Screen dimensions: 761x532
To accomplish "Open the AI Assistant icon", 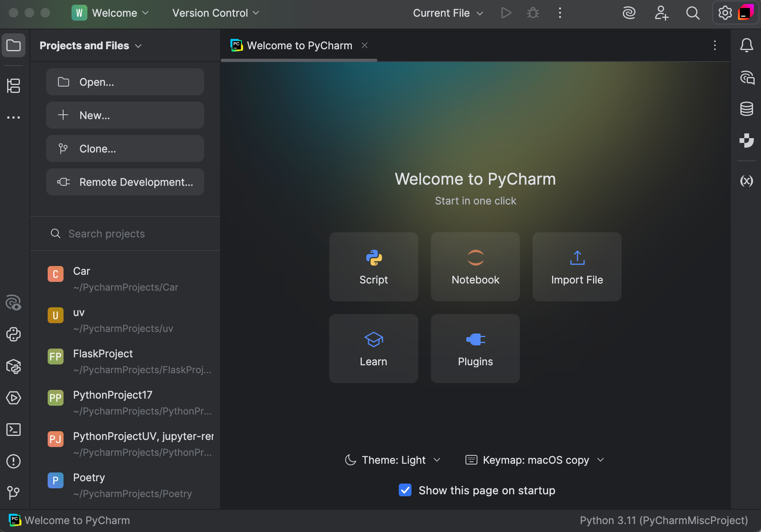I will [x=629, y=13].
